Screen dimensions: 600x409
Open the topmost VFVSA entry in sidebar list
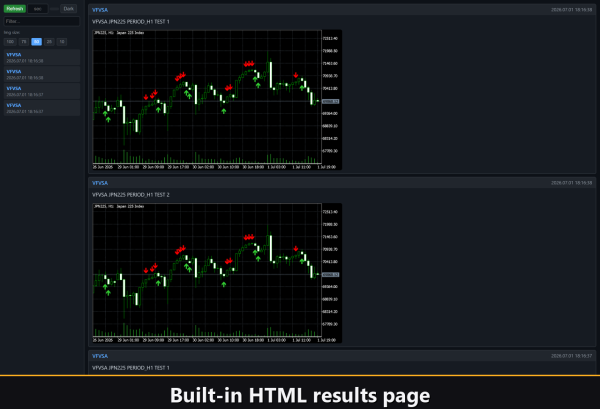42,57
